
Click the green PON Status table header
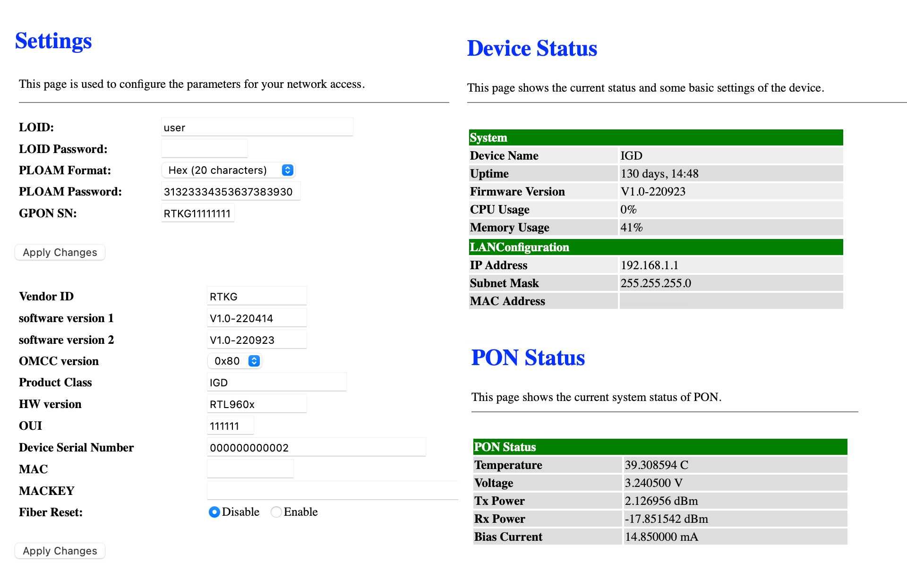[660, 447]
